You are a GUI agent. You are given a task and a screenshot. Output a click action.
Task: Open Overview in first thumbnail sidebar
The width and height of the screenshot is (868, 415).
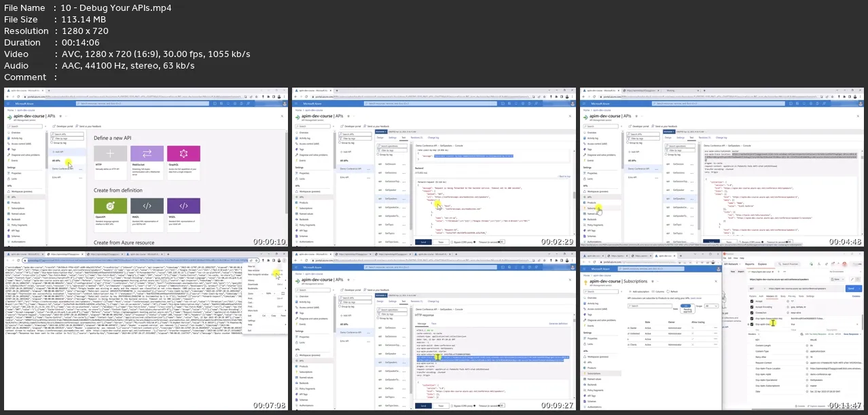(x=16, y=132)
